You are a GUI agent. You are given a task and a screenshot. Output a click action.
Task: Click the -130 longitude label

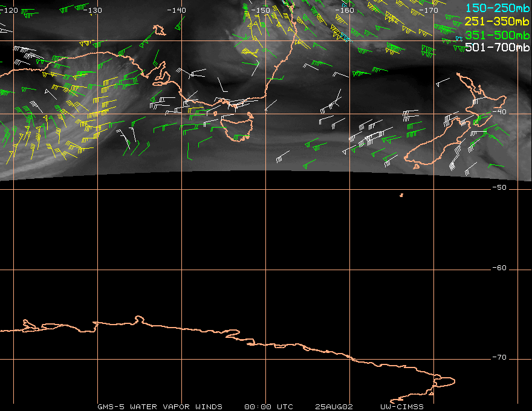click(x=92, y=10)
